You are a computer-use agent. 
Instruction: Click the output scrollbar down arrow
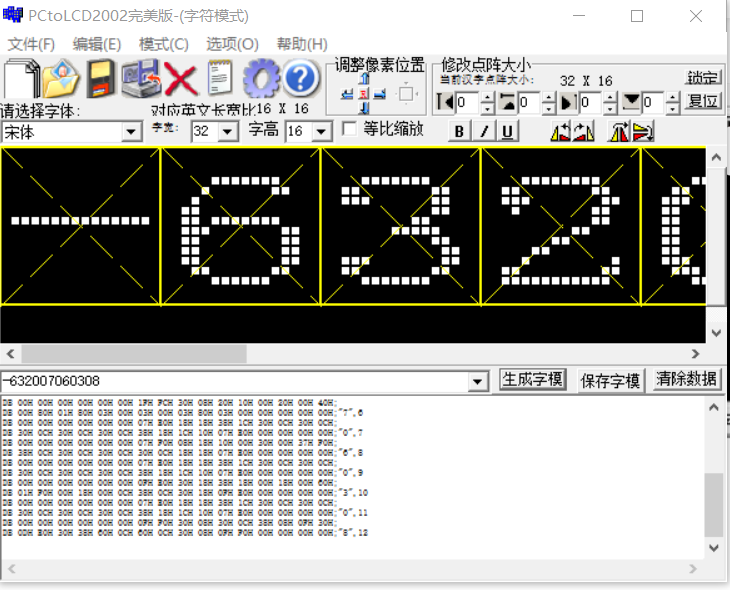click(713, 548)
